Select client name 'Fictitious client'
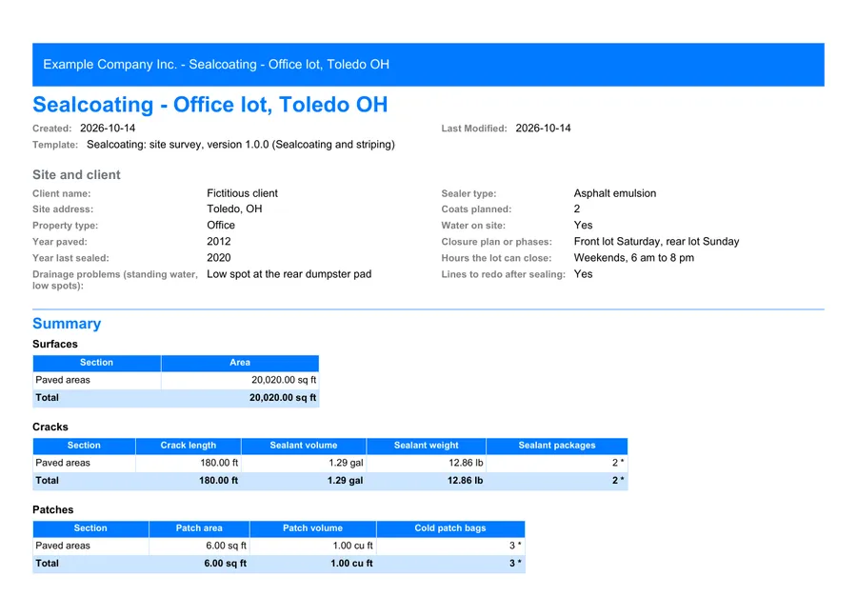Viewport: 857px width, 616px height. (x=242, y=193)
